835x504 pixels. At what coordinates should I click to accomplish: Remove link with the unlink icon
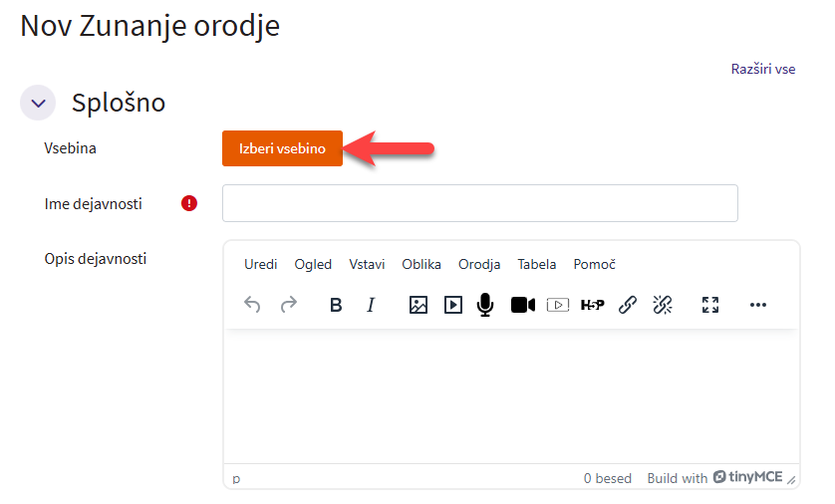(x=663, y=305)
